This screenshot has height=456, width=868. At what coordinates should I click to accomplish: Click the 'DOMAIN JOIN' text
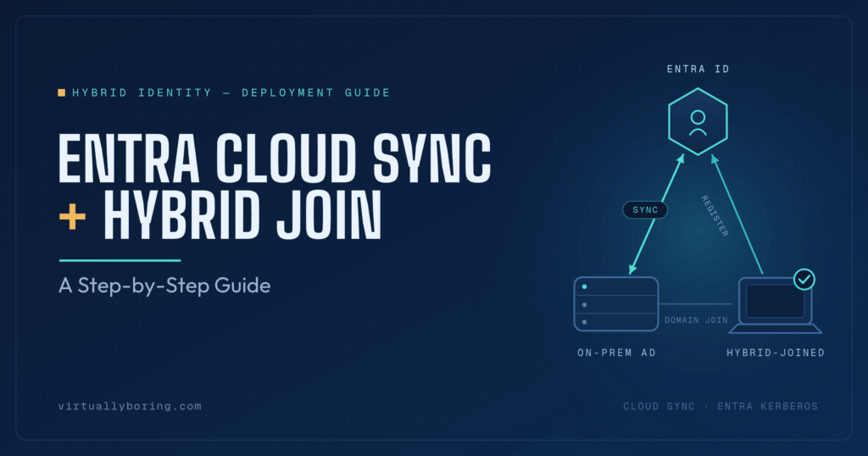(x=696, y=320)
